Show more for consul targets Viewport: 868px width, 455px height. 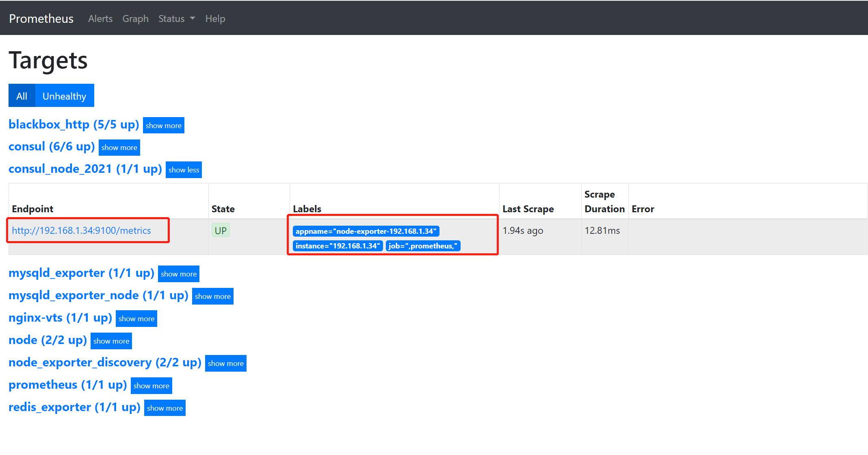pyautogui.click(x=119, y=148)
